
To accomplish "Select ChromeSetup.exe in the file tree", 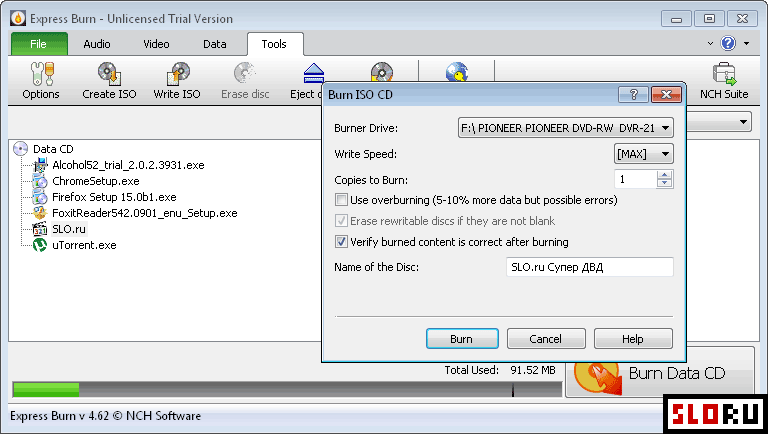I will (96, 181).
